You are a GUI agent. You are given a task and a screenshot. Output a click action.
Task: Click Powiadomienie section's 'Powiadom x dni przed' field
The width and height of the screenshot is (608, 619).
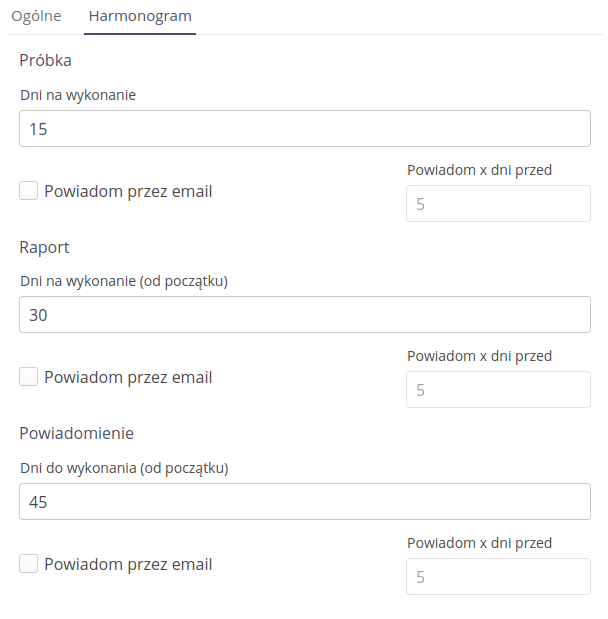pos(498,577)
